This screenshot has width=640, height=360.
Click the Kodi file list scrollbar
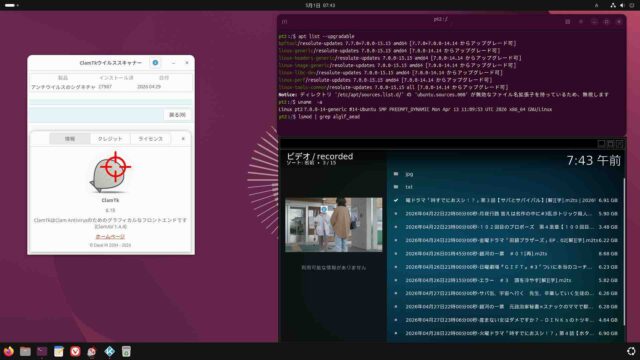[x=624, y=251]
